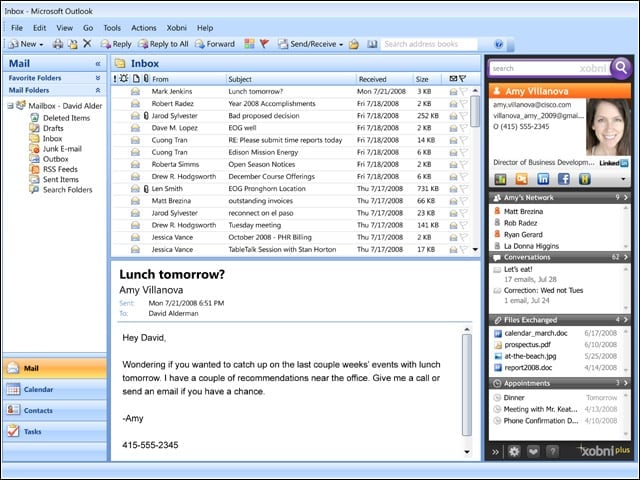This screenshot has height=480, width=640.
Task: Collapse Mailbox - David Alder tree
Action: (10, 106)
